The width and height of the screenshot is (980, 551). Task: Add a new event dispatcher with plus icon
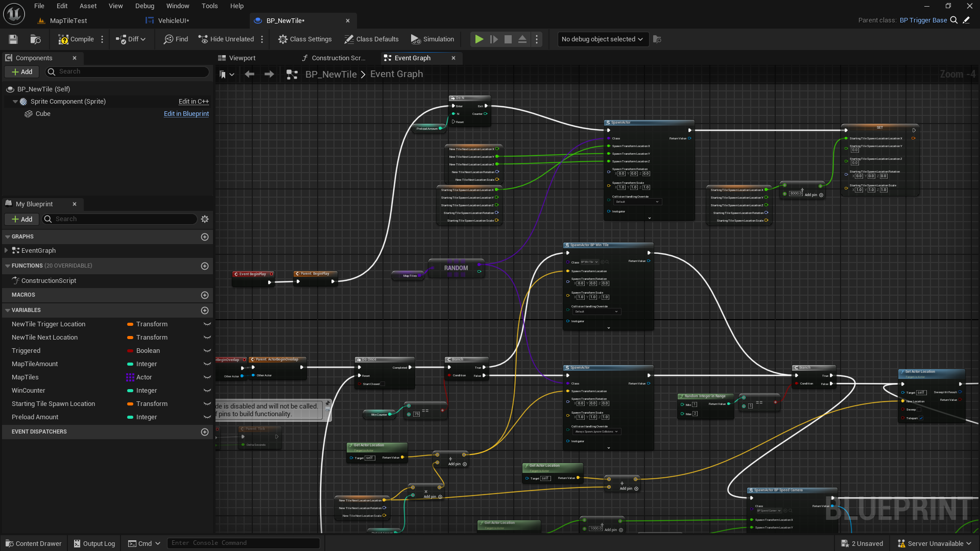tap(205, 432)
